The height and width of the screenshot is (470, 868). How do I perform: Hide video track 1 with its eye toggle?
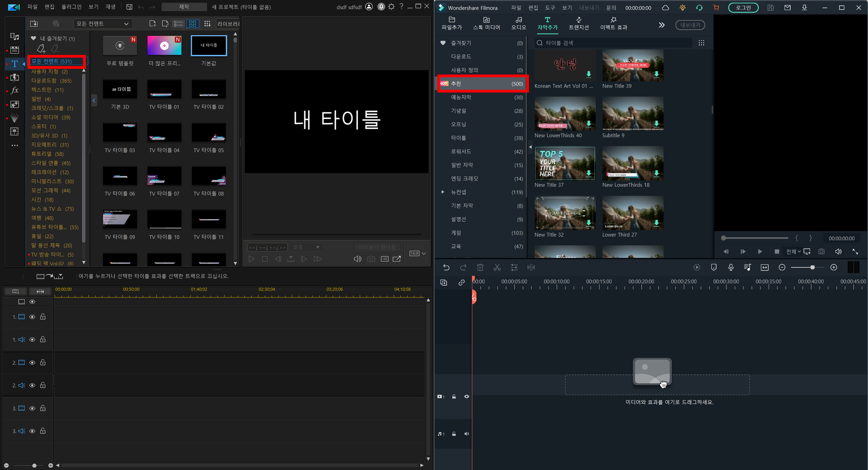(x=32, y=316)
